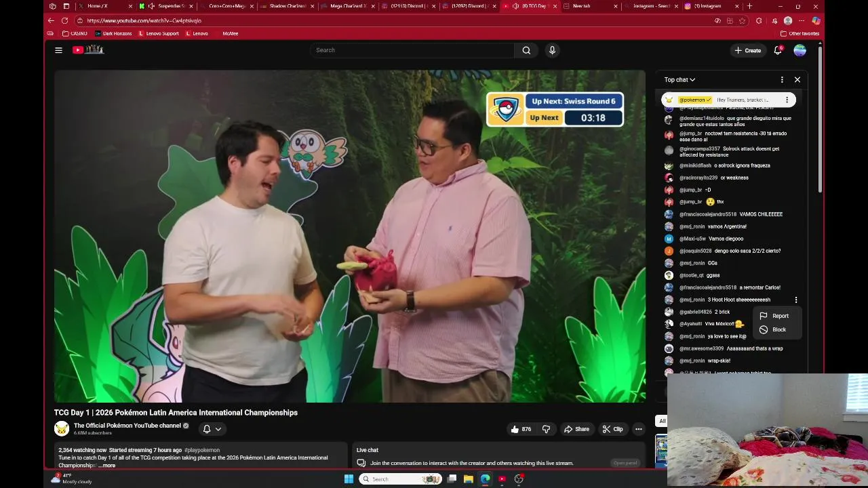The image size is (868, 488).
Task: Close the live chat panel
Action: (x=797, y=80)
